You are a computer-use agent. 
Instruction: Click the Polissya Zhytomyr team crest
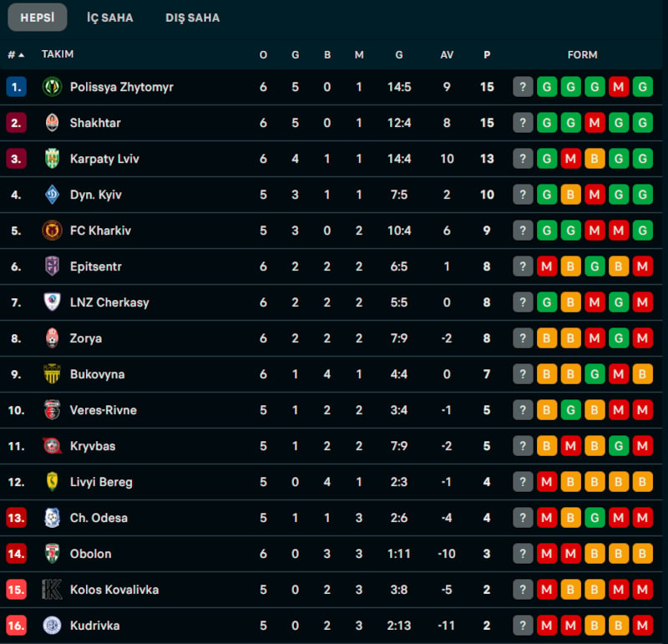(52, 87)
